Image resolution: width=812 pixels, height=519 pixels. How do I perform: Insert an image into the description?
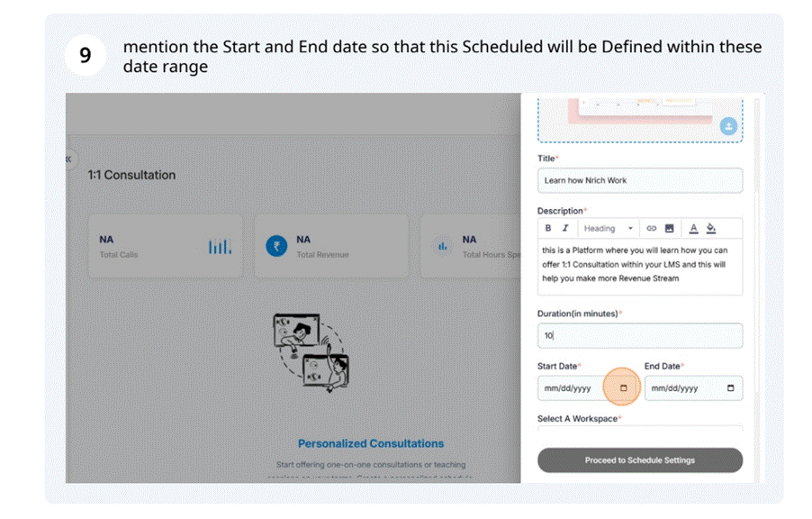(669, 229)
